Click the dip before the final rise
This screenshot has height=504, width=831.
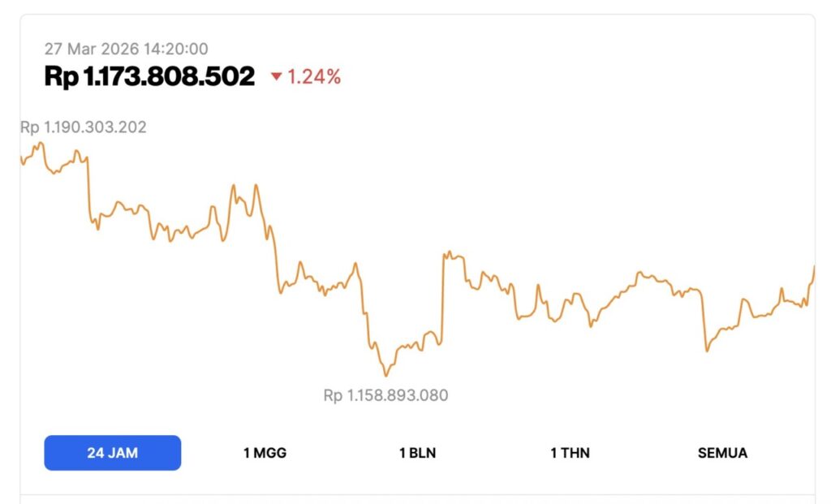[705, 351]
